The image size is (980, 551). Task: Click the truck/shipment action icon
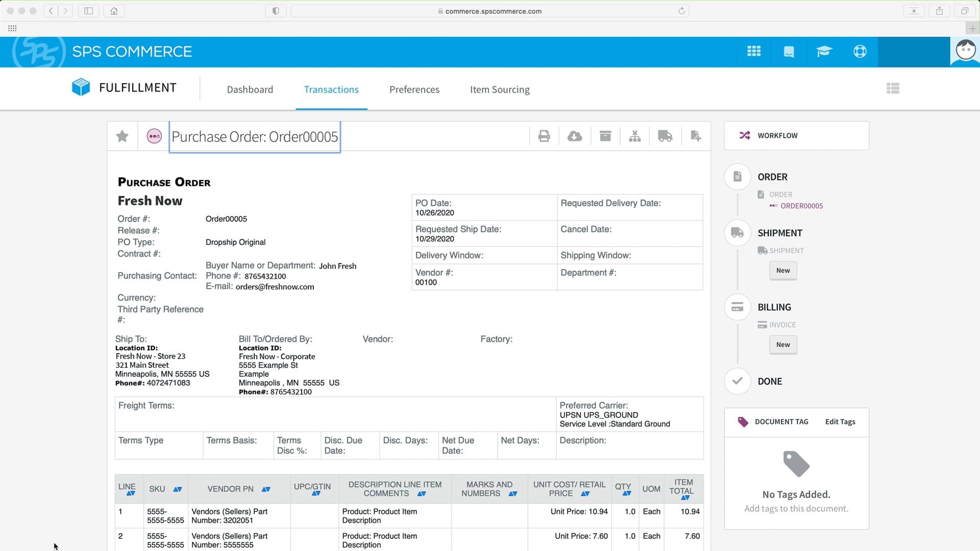pos(665,136)
